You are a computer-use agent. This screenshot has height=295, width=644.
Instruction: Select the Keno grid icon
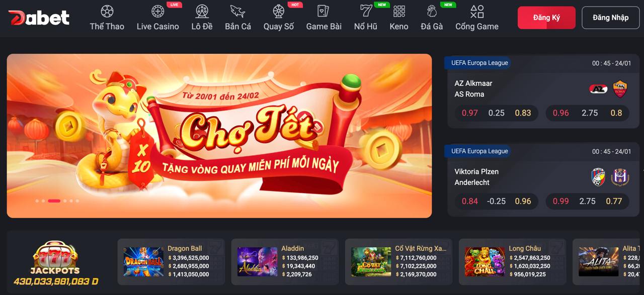click(x=399, y=11)
